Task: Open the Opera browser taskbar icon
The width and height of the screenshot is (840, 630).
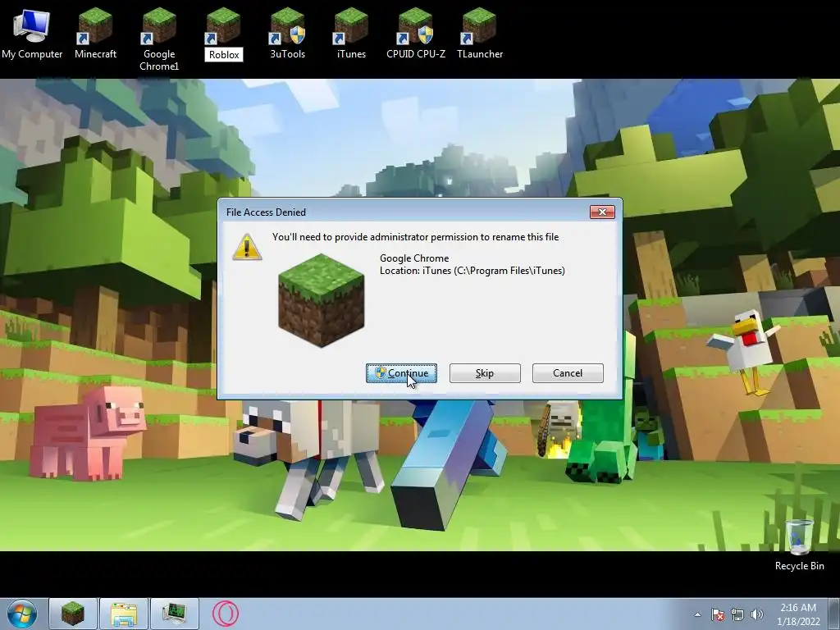Action: pyautogui.click(x=226, y=614)
